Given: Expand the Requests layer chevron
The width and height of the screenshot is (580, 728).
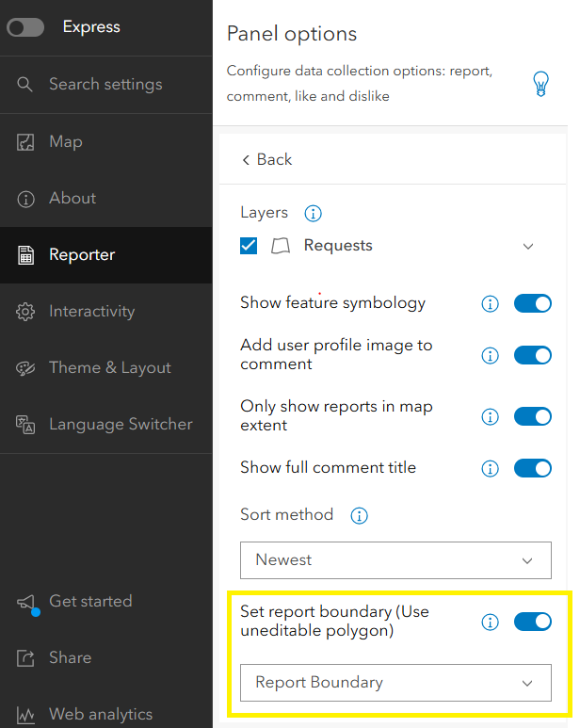Looking at the screenshot, I should point(528,247).
